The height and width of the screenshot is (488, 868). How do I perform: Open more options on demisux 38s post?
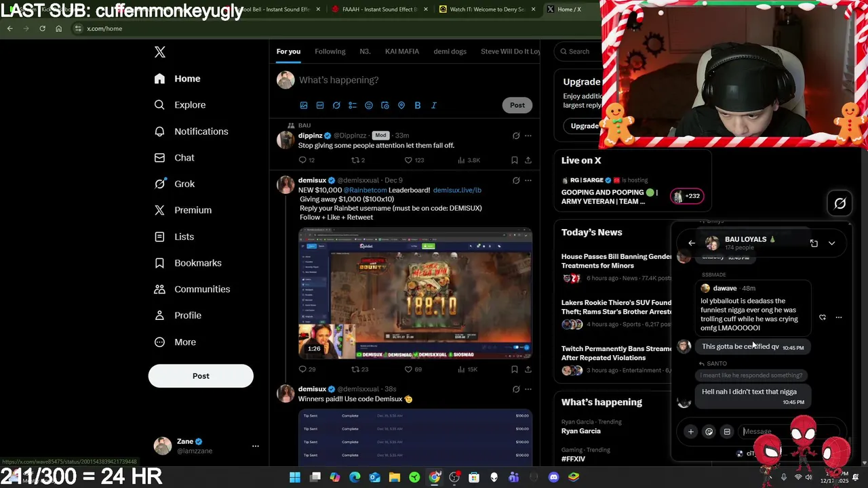pyautogui.click(x=528, y=389)
